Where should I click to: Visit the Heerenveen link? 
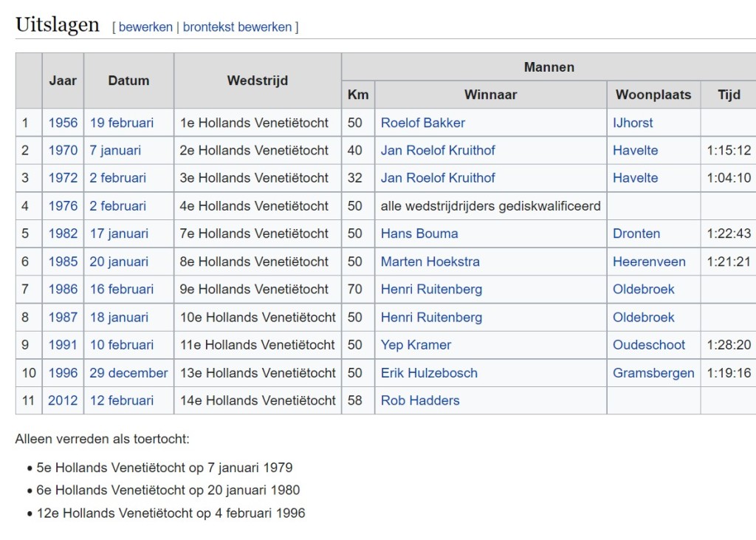[x=649, y=262]
